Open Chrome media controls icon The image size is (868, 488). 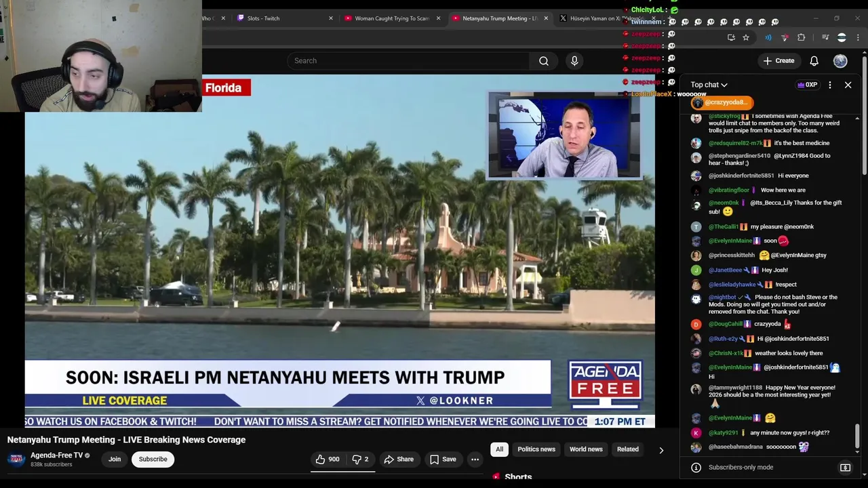(825, 37)
